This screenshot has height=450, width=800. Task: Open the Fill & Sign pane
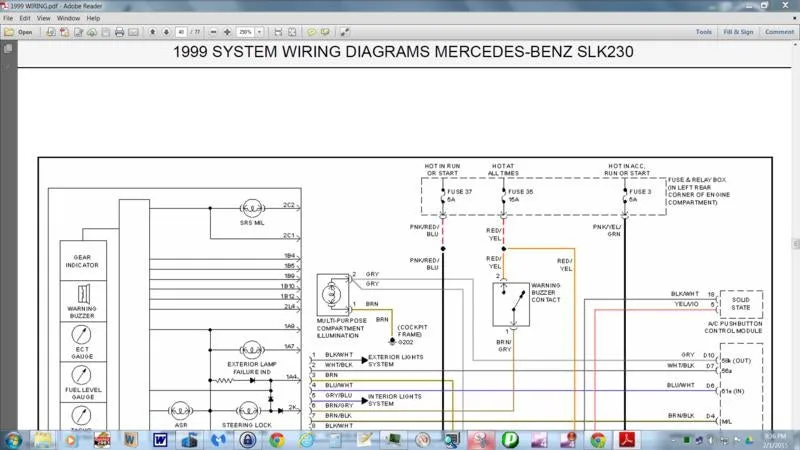tap(738, 32)
